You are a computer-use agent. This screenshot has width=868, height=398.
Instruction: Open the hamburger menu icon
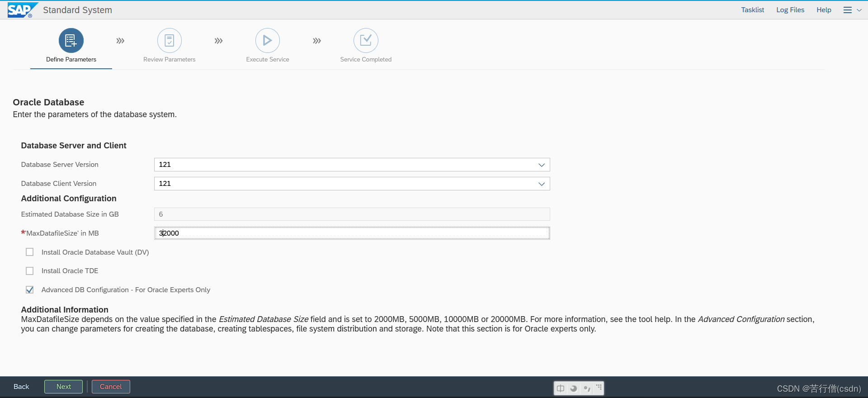click(x=848, y=10)
